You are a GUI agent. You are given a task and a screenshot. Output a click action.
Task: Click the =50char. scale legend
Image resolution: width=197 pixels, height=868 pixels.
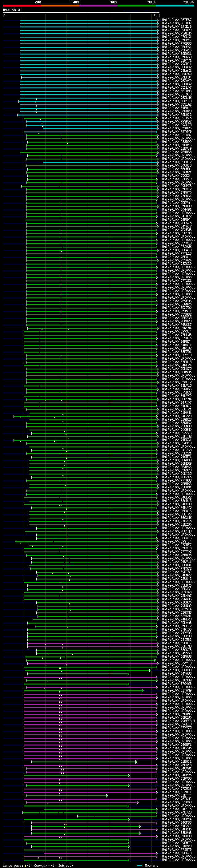147,866
